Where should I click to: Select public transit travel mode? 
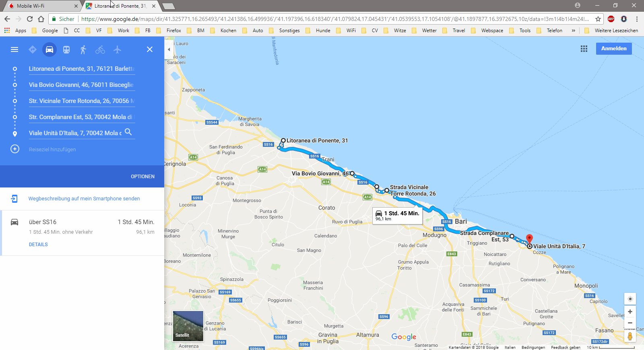[x=66, y=49]
